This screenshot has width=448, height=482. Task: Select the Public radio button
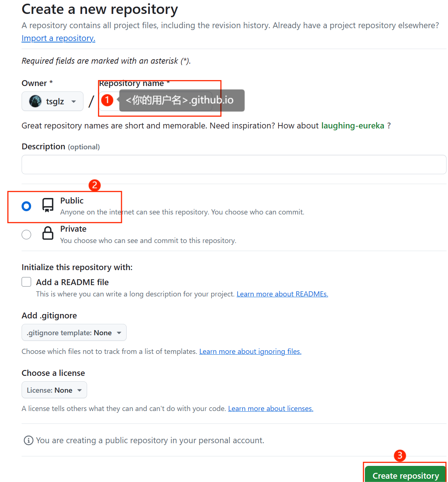26,206
